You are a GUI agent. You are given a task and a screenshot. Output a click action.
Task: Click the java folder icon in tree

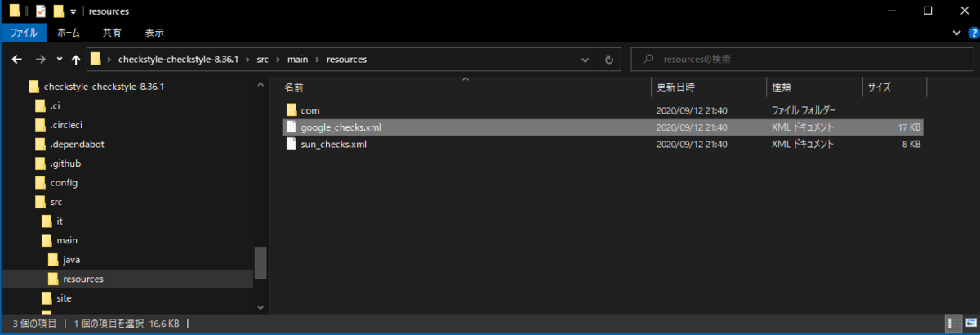[53, 260]
